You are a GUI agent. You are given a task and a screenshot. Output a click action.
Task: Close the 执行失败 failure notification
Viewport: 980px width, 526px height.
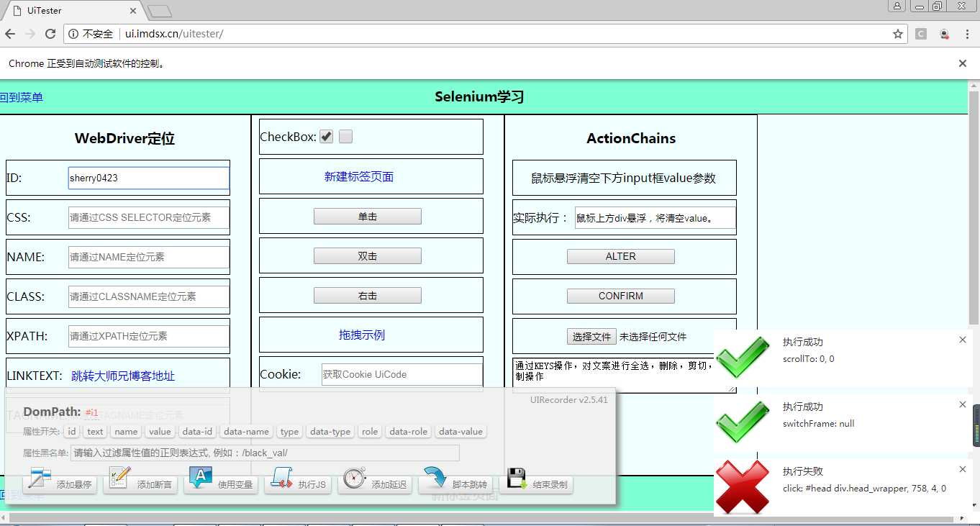(x=963, y=469)
